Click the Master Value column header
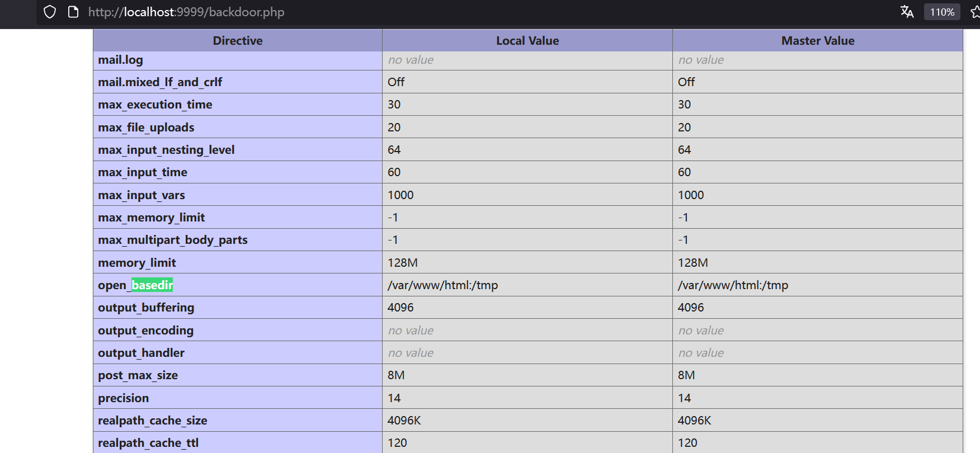This screenshot has height=453, width=980. [817, 41]
